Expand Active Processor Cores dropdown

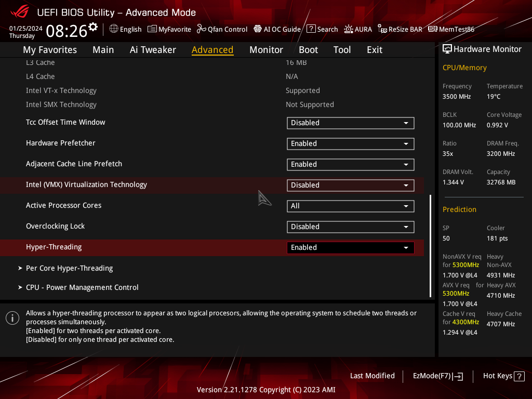350,206
